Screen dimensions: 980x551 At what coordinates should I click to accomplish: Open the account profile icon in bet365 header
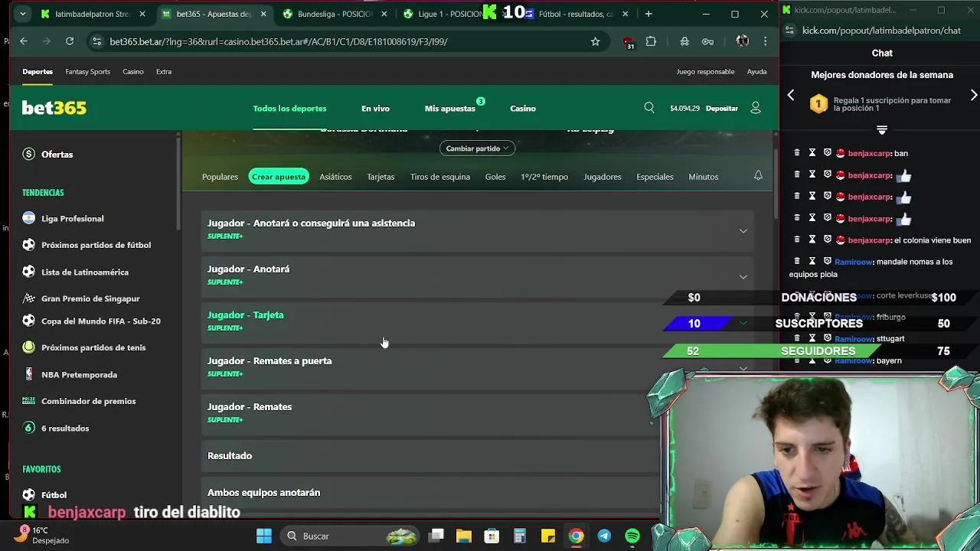[x=756, y=108]
